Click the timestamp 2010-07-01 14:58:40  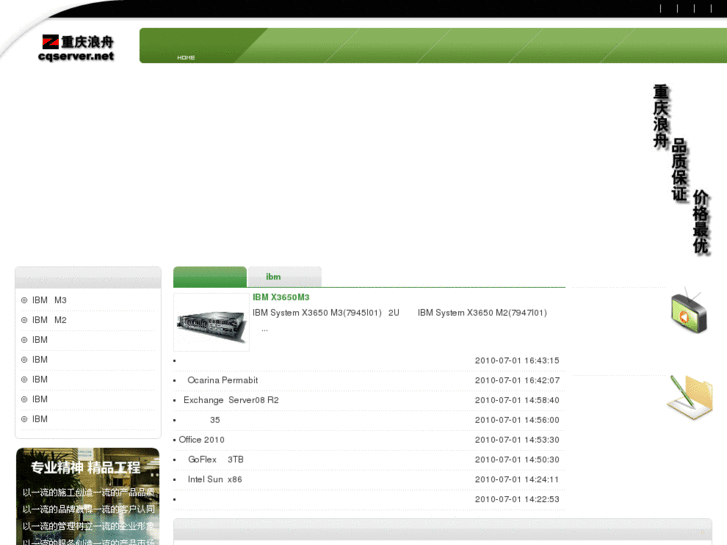click(x=517, y=400)
